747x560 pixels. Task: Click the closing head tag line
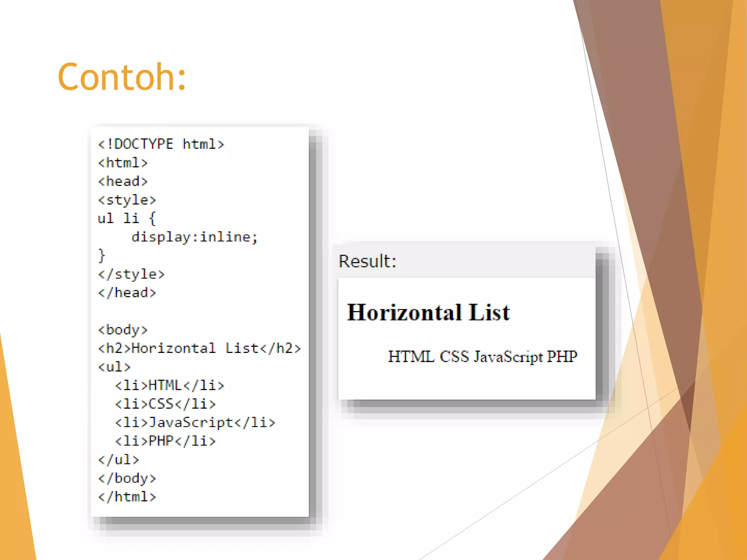(127, 293)
